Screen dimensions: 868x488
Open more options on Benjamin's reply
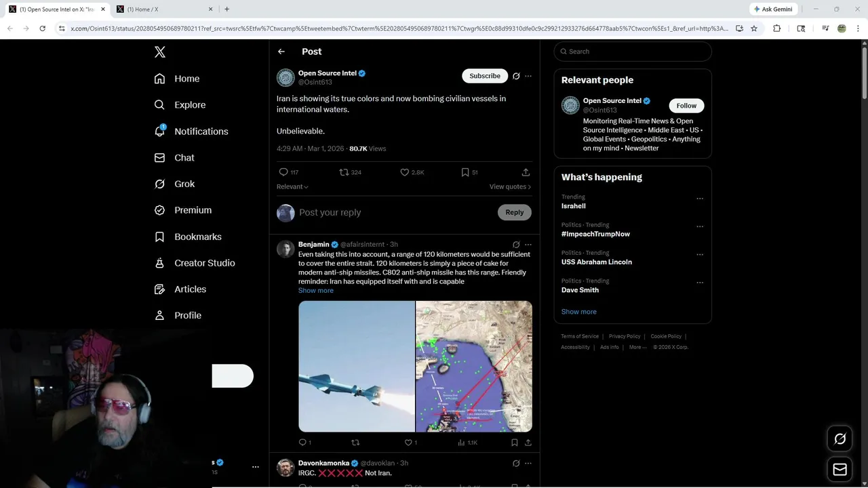point(528,245)
